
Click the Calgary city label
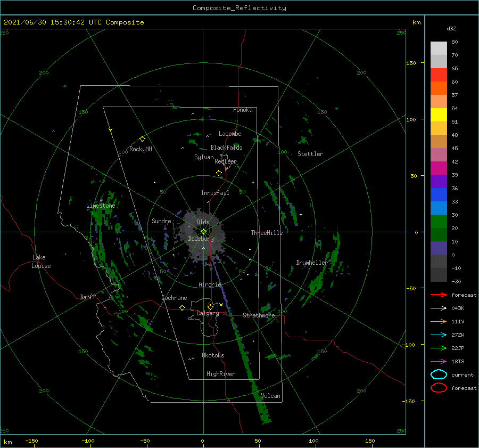208,313
